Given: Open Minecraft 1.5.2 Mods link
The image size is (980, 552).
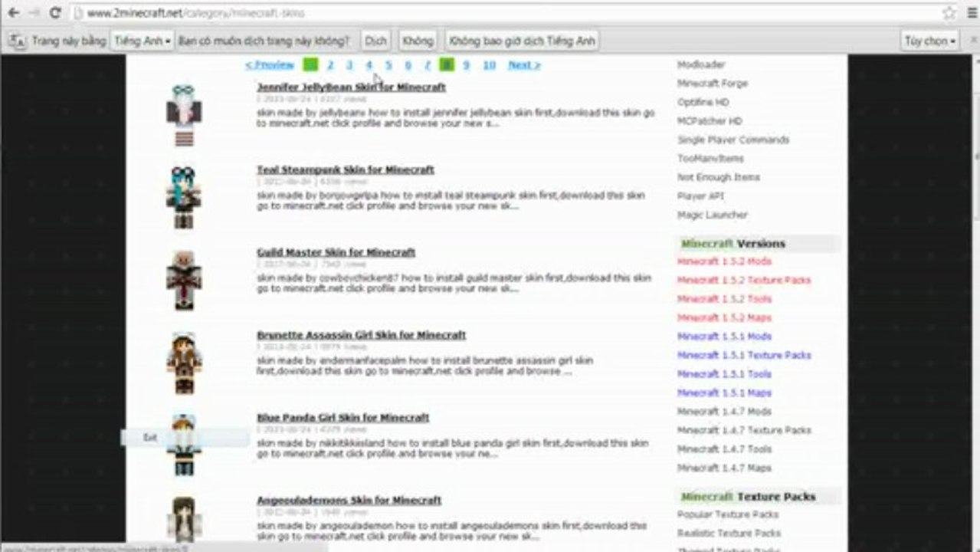Looking at the screenshot, I should pyautogui.click(x=724, y=261).
